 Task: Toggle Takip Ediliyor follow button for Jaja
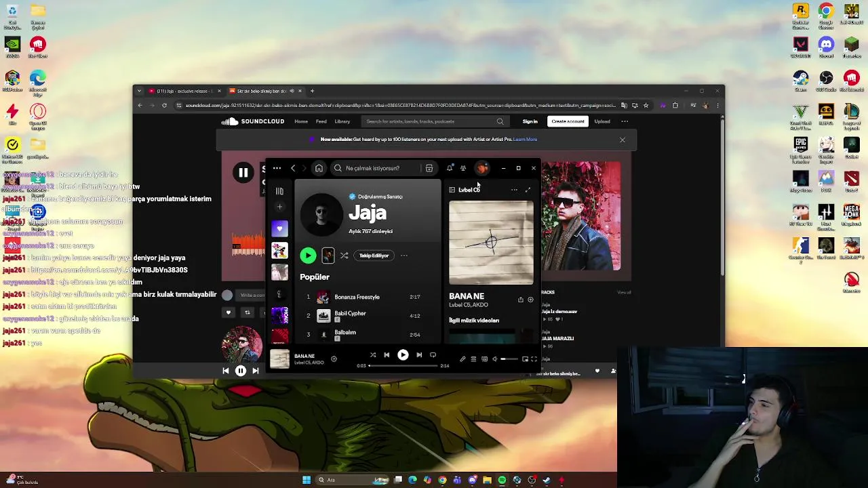[x=374, y=256]
